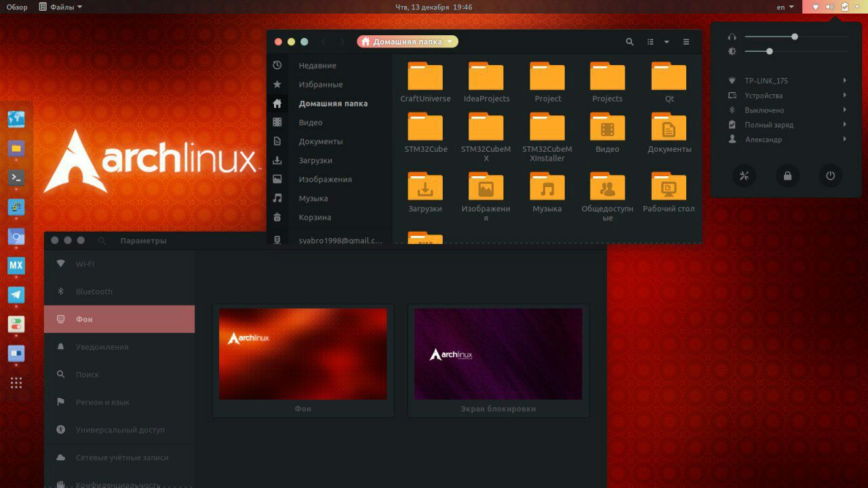Open the Общедоступные folder

tap(608, 197)
